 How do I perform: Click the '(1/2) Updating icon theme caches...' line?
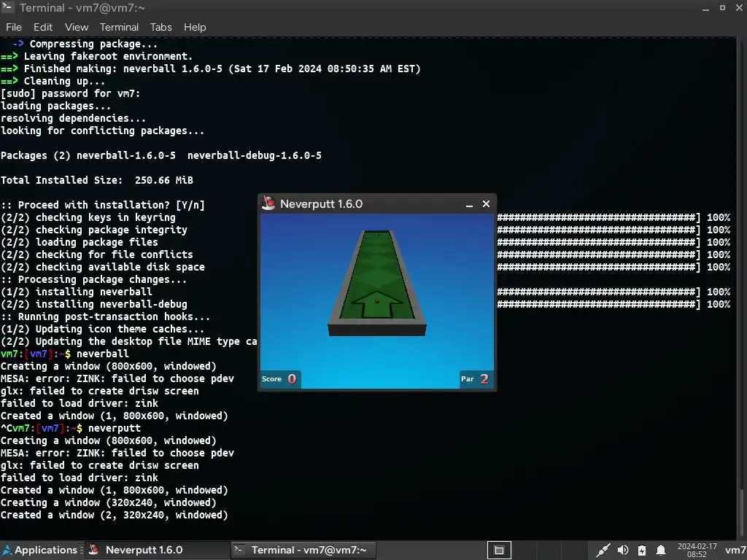pyautogui.click(x=102, y=329)
